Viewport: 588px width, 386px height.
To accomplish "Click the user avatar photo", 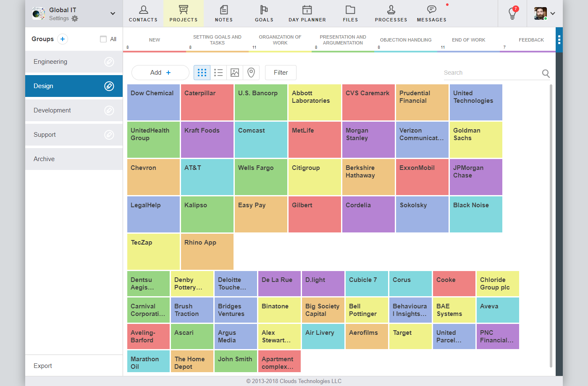I will (x=541, y=13).
